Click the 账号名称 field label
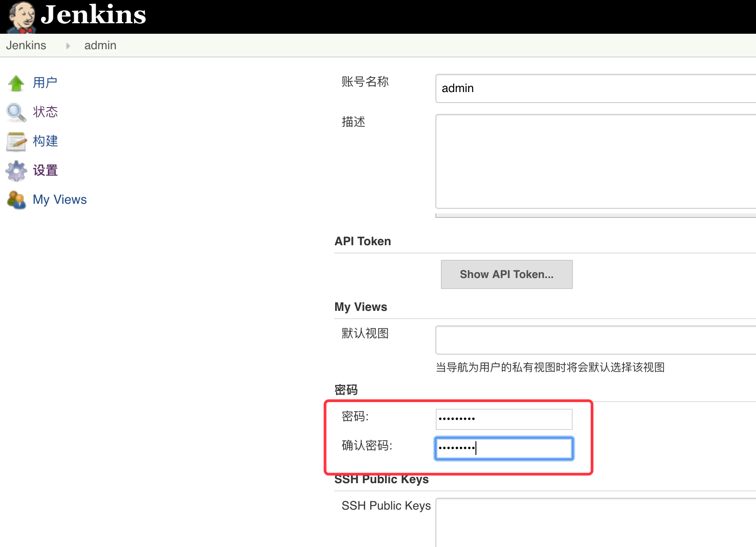Image resolution: width=756 pixels, height=547 pixels. tap(365, 82)
